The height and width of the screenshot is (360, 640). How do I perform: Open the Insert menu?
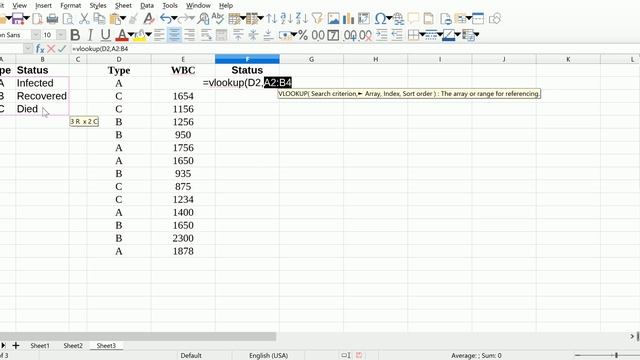[x=43, y=6]
